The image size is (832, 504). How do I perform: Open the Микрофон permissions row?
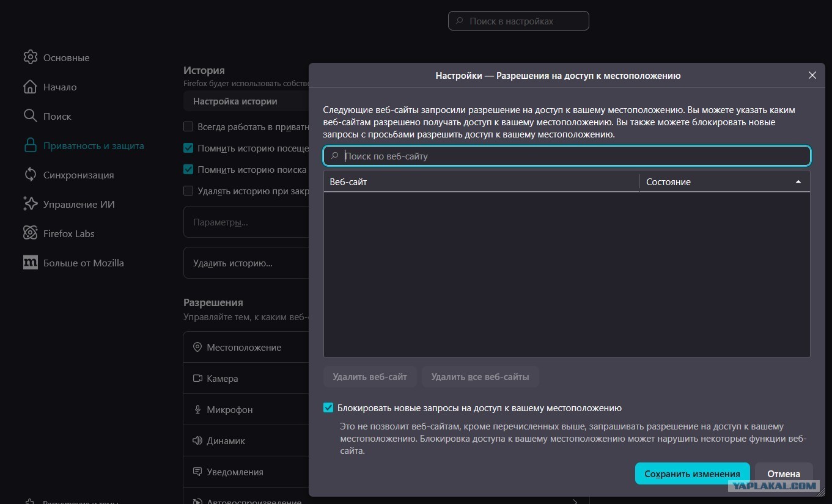pos(245,409)
